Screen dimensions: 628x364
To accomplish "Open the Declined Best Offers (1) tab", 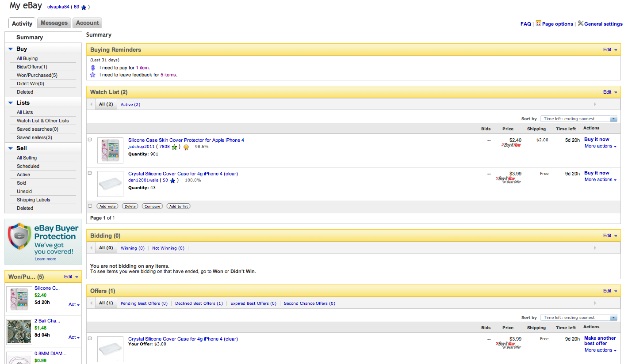I will 199,303.
